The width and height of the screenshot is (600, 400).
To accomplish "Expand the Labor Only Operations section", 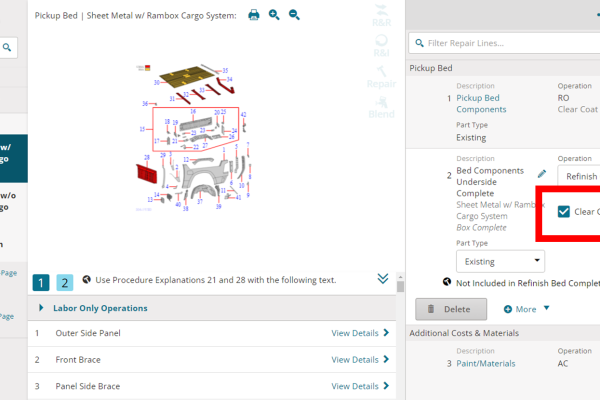I will [x=41, y=308].
